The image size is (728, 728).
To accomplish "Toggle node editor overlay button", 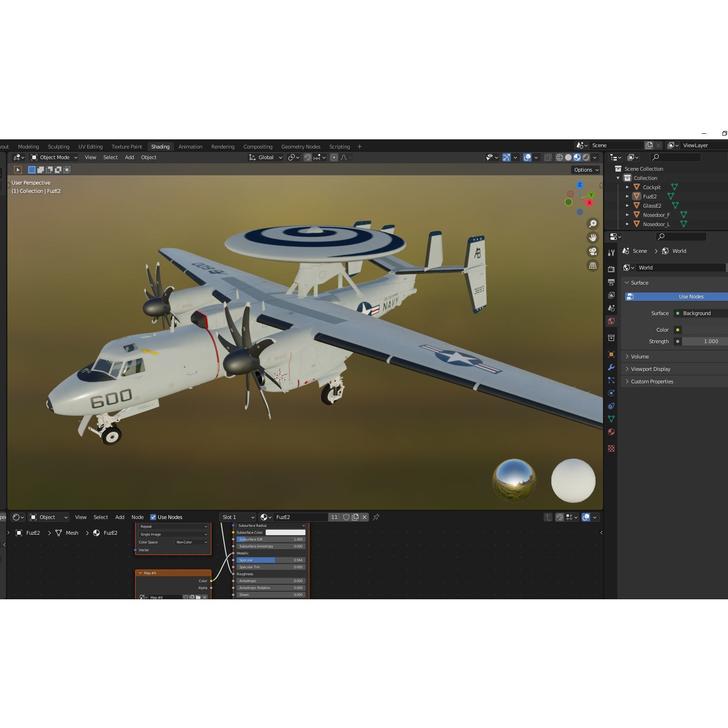I will point(586,517).
